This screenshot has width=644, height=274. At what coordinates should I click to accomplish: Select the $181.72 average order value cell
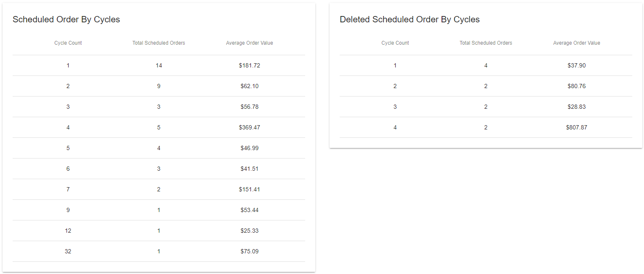(250, 65)
